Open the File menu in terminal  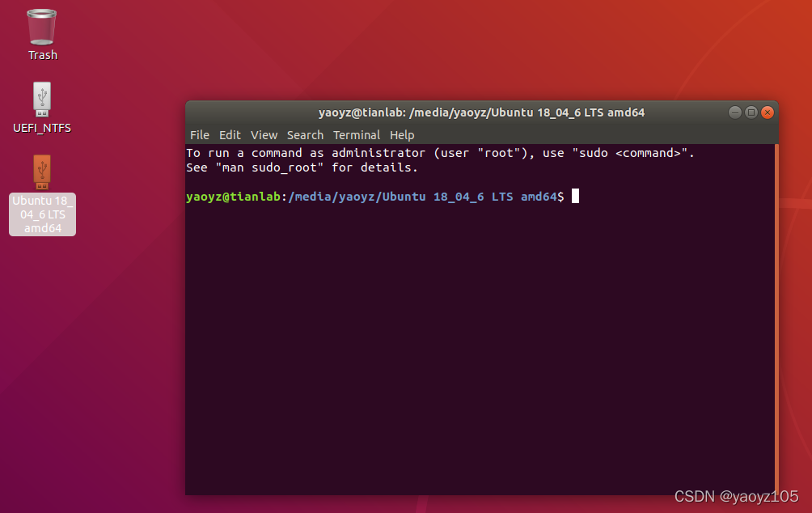point(200,135)
